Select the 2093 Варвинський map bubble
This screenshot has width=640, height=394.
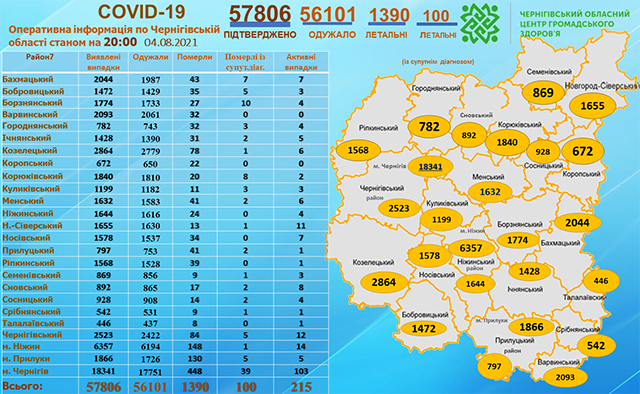(x=565, y=377)
